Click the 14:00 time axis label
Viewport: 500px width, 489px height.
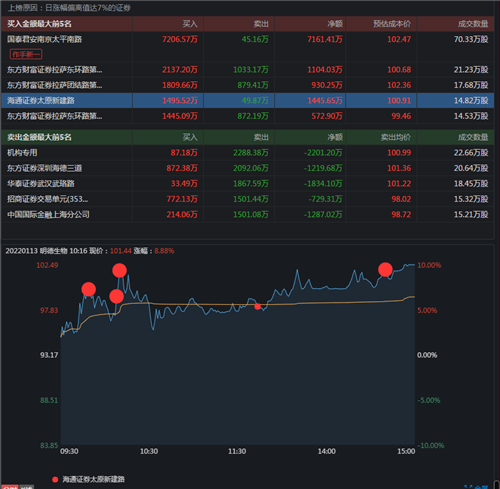327,451
